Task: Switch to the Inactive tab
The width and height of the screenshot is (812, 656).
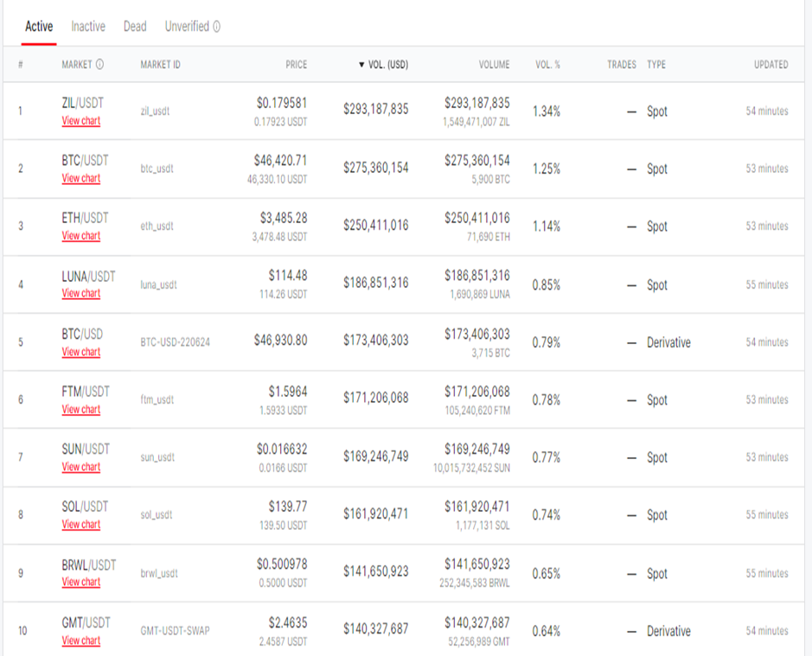Action: pyautogui.click(x=88, y=27)
